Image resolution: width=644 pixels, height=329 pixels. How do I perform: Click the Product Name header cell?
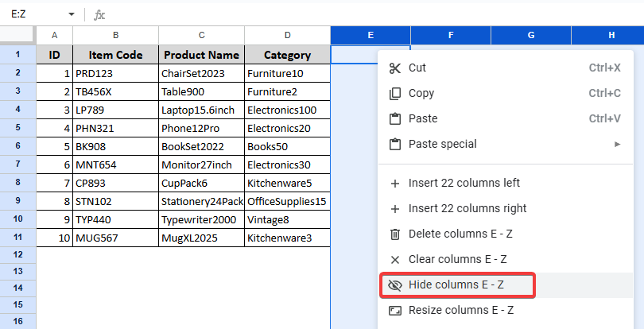[201, 55]
